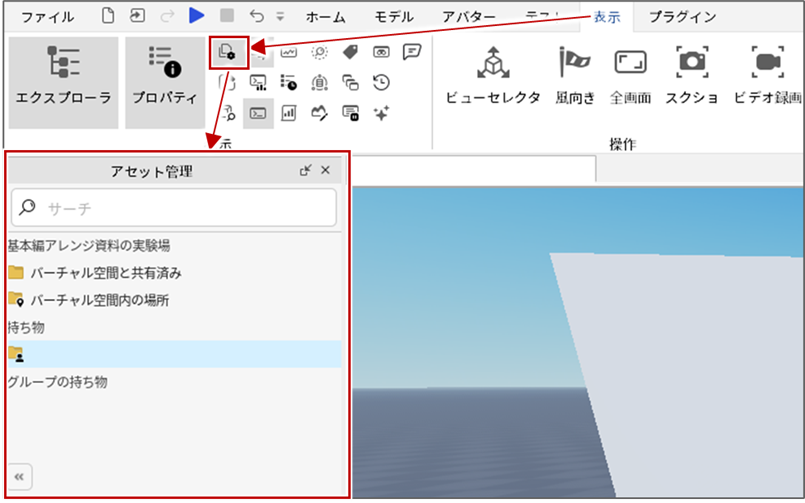Click the stacked windows icon
This screenshot has width=805, height=503.
click(x=350, y=83)
